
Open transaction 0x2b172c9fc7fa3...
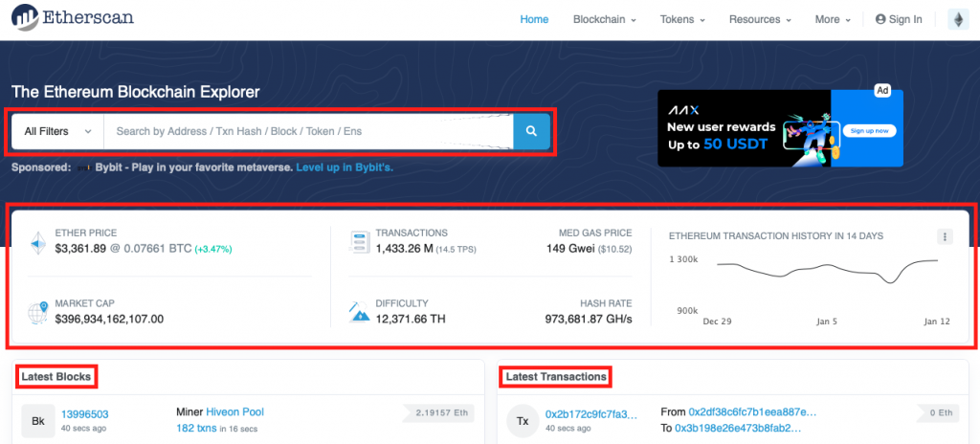click(591, 414)
